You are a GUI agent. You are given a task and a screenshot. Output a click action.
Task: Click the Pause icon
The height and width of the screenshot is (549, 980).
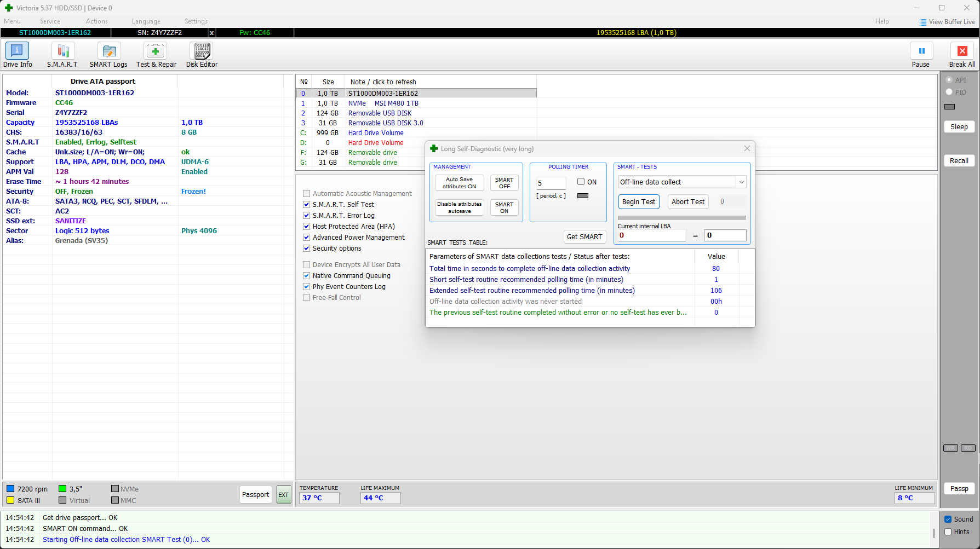point(921,51)
